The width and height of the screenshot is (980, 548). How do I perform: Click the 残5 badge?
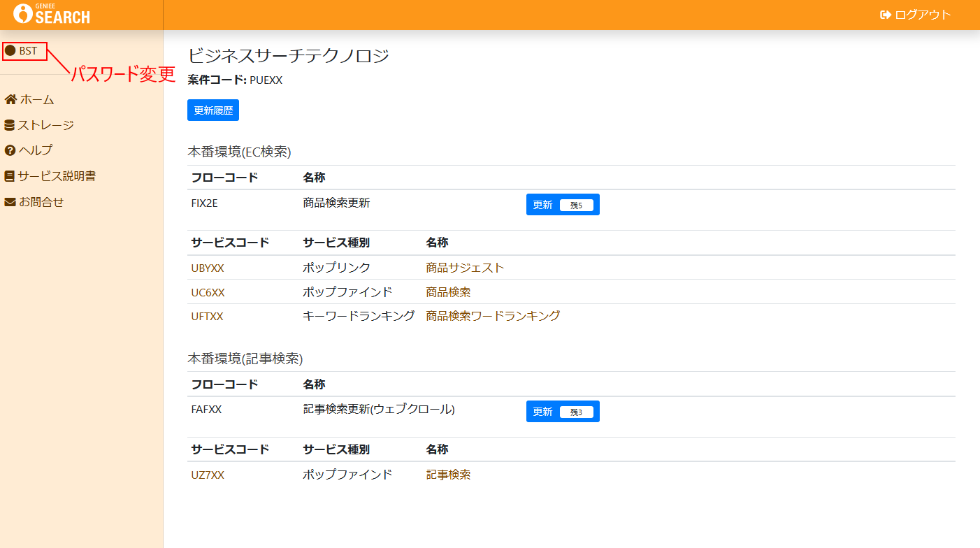[577, 206]
